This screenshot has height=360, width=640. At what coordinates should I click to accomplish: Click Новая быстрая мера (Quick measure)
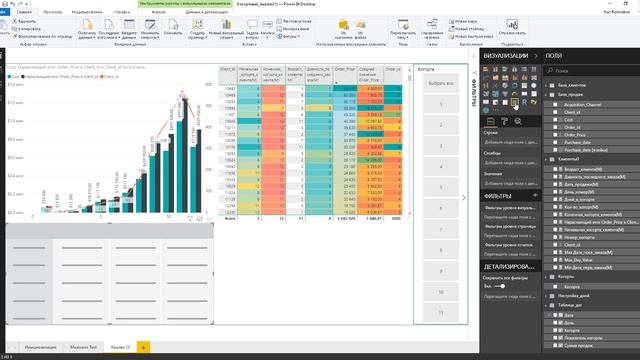pyautogui.click(x=471, y=36)
